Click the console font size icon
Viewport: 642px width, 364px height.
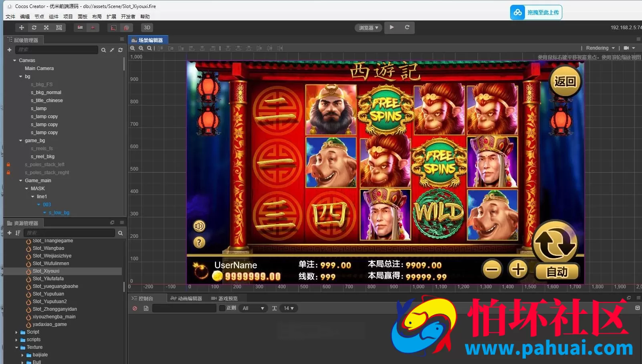click(x=275, y=308)
